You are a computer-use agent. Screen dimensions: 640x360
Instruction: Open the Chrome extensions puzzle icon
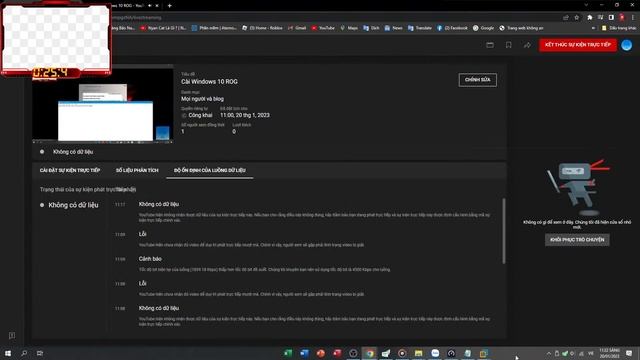(x=590, y=18)
